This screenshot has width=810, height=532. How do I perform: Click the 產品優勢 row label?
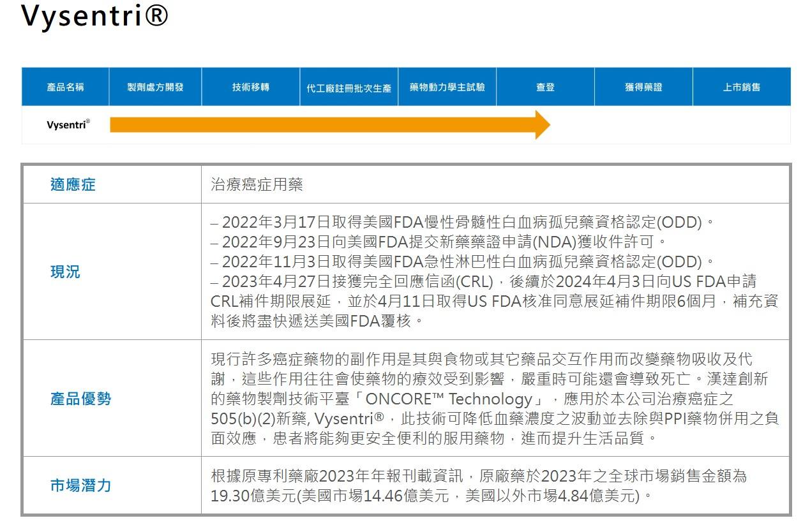[x=80, y=399]
